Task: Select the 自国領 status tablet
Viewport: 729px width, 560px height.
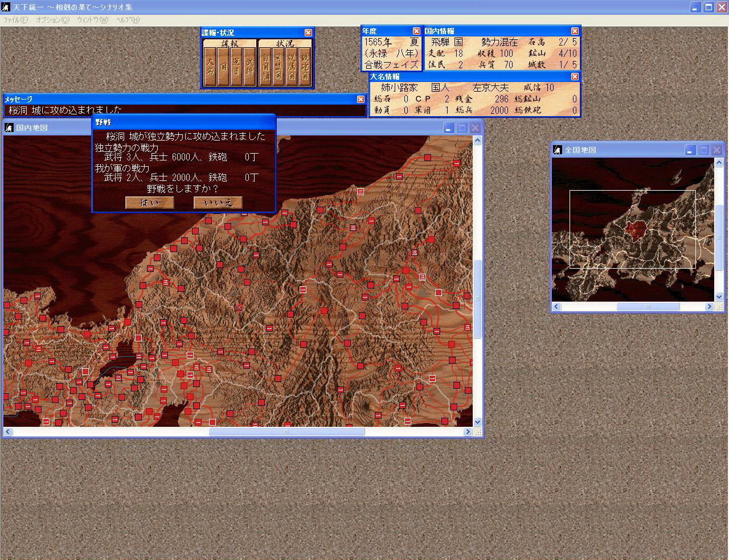Action: [265, 67]
